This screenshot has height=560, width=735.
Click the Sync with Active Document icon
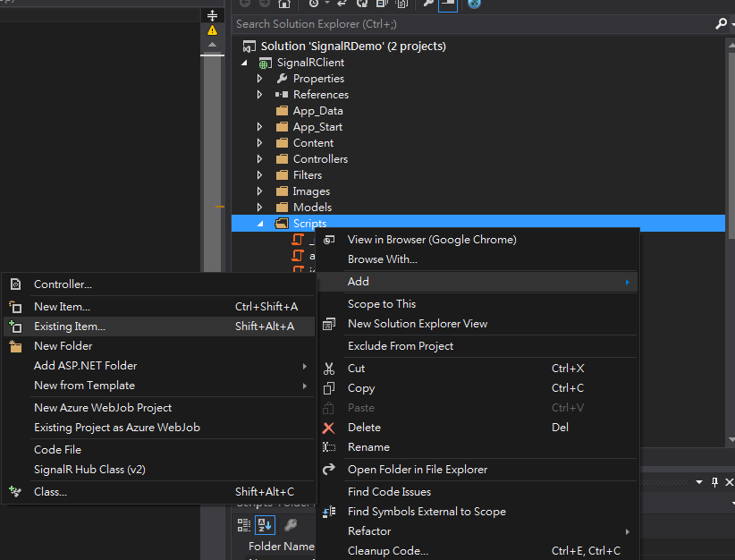tap(342, 4)
